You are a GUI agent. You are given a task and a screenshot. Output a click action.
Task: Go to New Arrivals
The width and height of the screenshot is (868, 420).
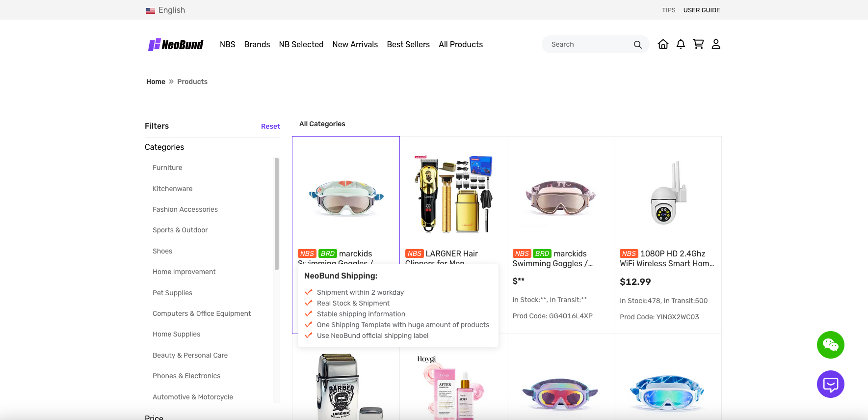coord(355,44)
